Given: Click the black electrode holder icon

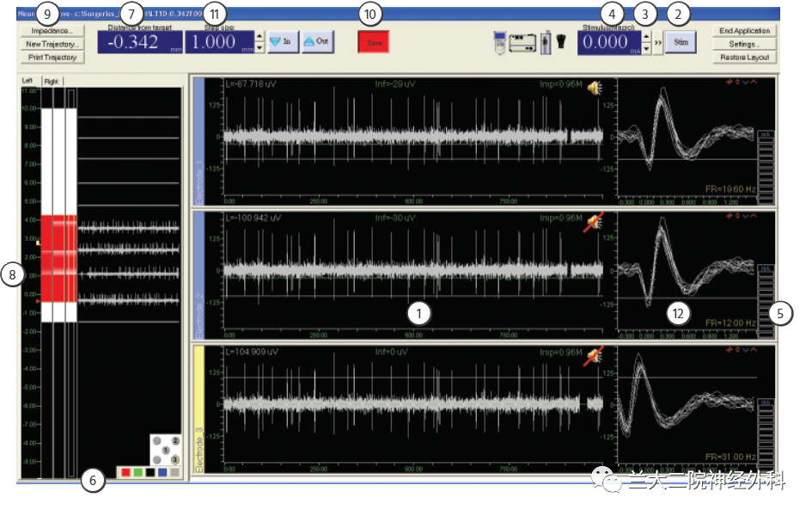Looking at the screenshot, I should click(561, 41).
